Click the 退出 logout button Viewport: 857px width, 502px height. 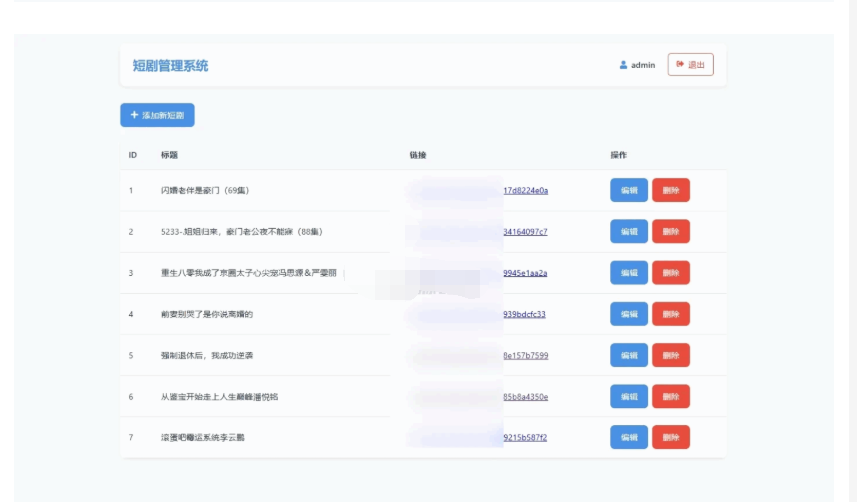690,65
